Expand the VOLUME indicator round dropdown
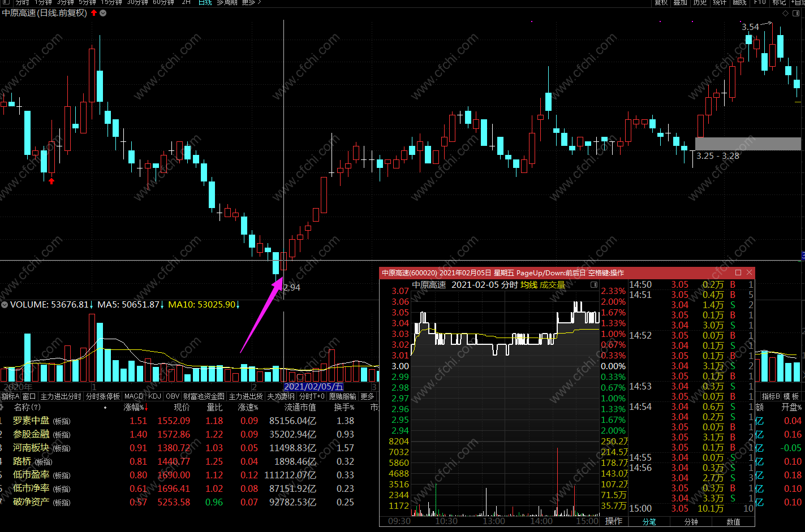 (x=5, y=305)
